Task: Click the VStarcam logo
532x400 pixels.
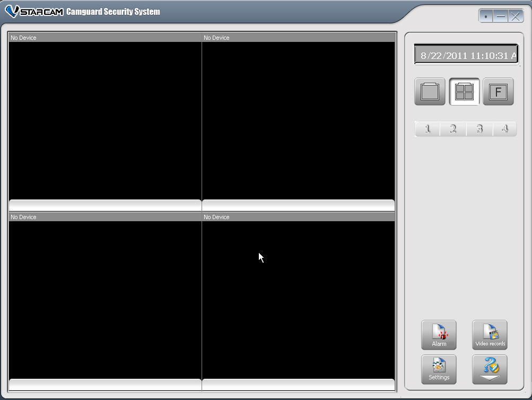Action: tap(32, 10)
